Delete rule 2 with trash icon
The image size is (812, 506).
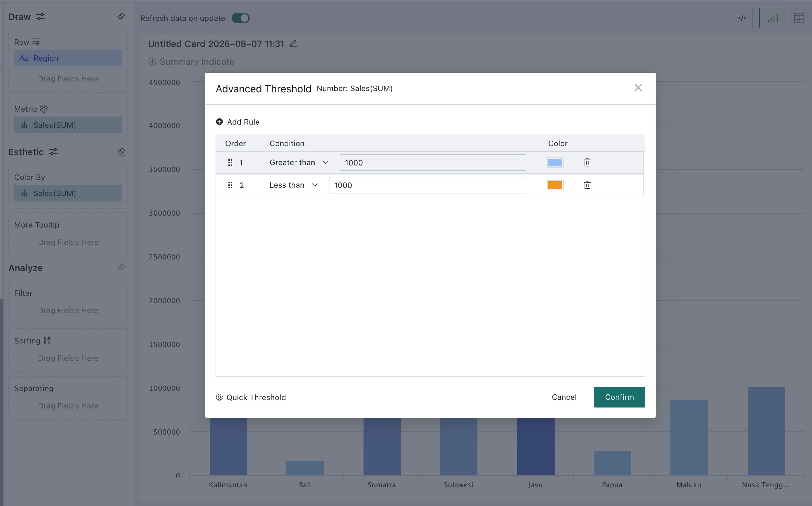click(587, 185)
